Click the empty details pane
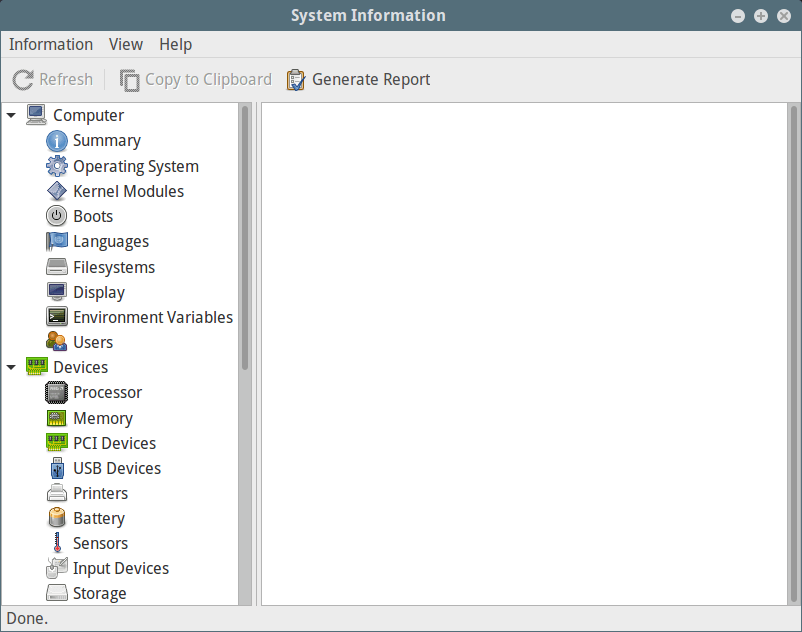 (x=524, y=354)
